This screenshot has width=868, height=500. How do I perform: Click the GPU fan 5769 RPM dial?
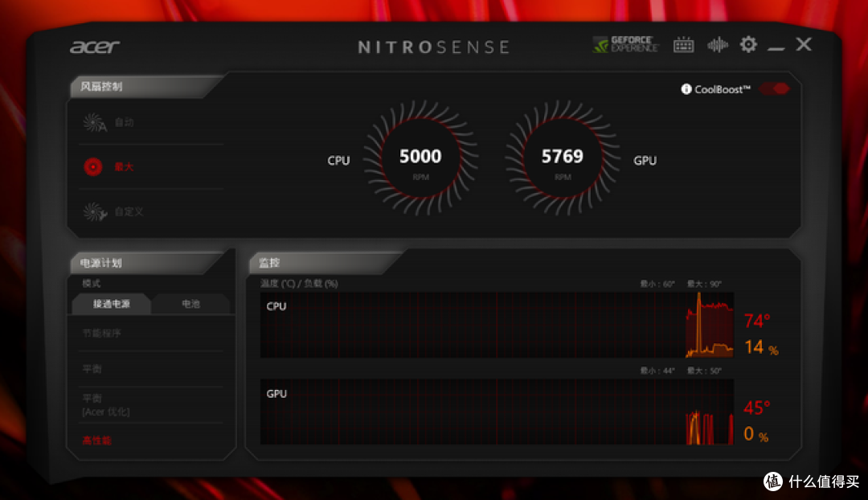pyautogui.click(x=563, y=158)
